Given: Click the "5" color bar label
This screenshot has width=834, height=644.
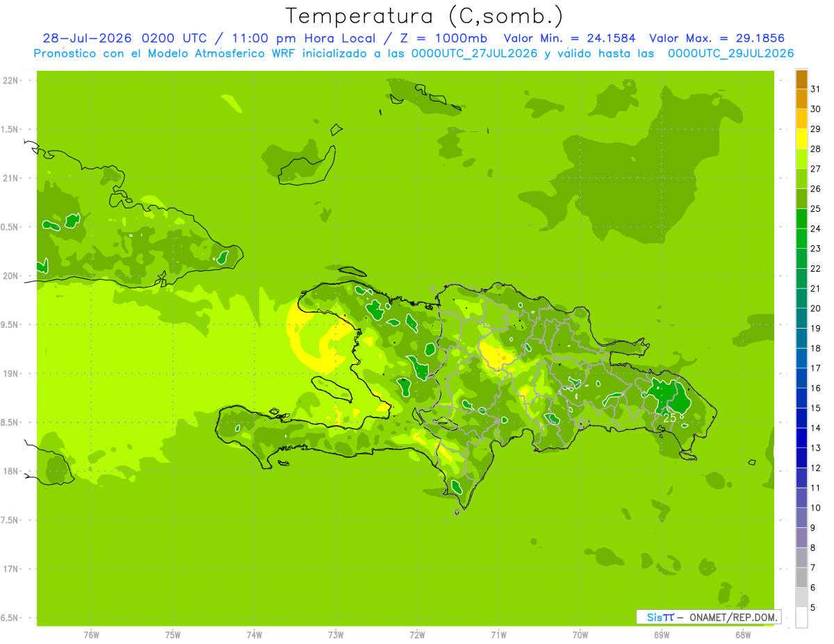Looking at the screenshot, I should 813,608.
